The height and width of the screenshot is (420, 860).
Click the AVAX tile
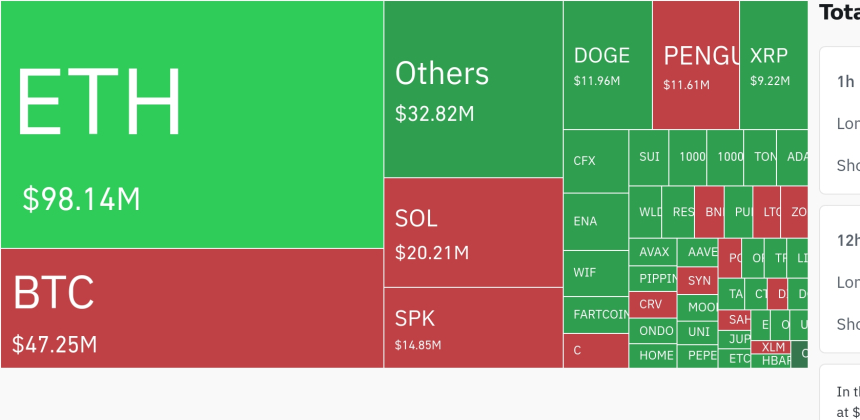653,252
